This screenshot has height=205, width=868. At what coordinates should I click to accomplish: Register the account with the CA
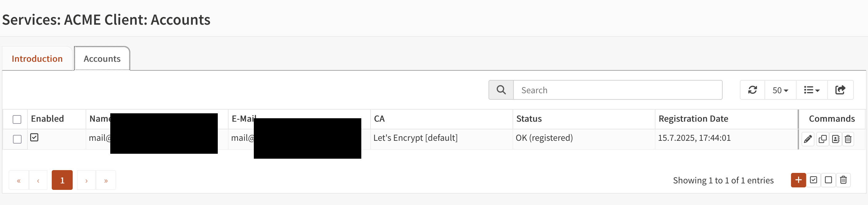coord(836,139)
